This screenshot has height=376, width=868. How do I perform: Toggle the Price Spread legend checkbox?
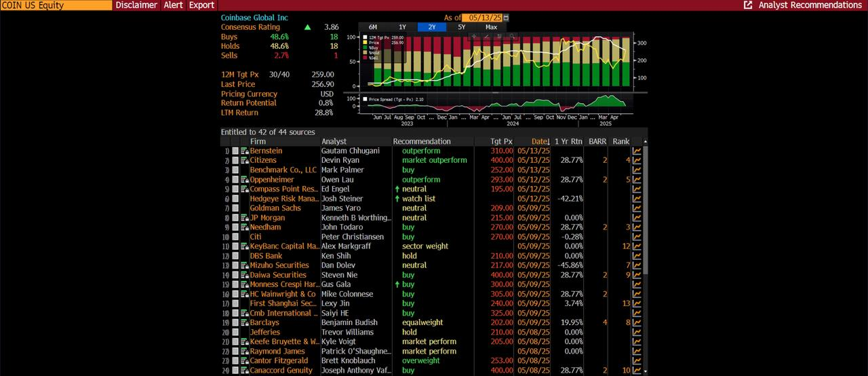click(365, 99)
